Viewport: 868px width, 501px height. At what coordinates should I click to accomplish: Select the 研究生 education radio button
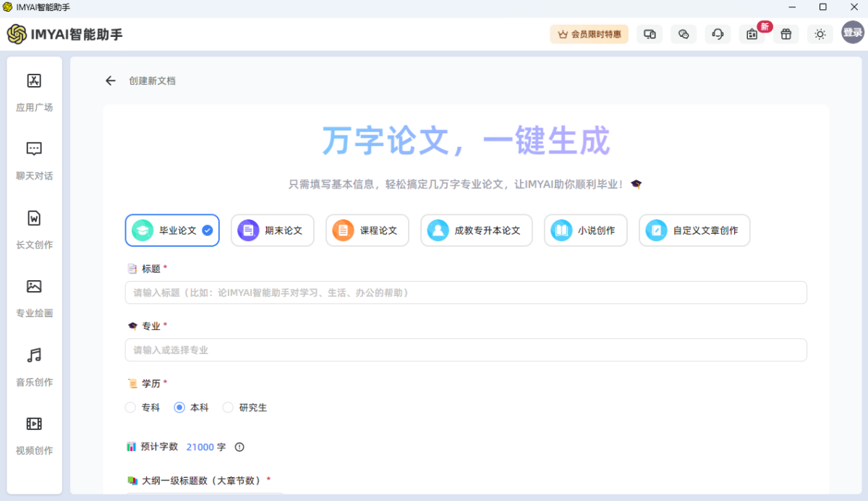tap(228, 408)
